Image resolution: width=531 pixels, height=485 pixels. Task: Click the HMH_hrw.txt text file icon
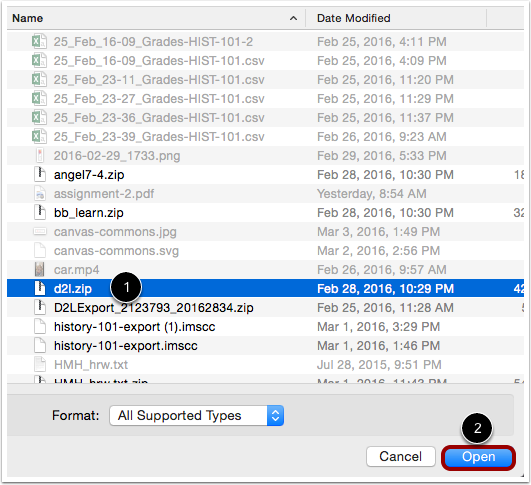(40, 364)
